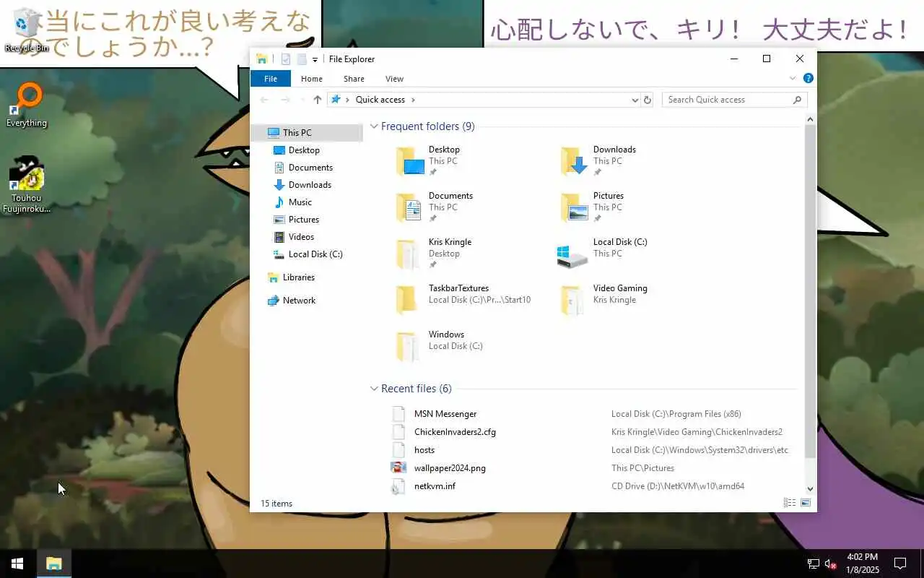Switch to Large icons view button
924x578 pixels.
[806, 503]
